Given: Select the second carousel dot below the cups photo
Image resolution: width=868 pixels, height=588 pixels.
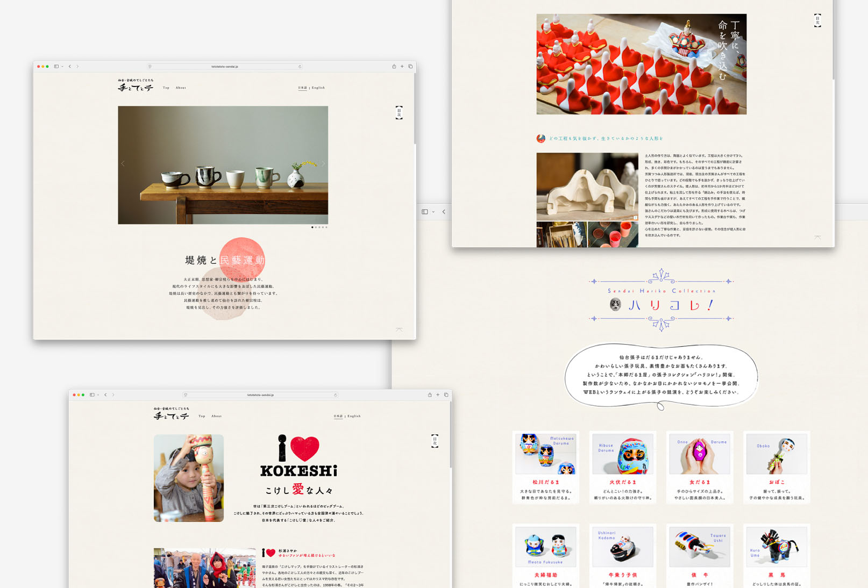Looking at the screenshot, I should click(x=316, y=227).
